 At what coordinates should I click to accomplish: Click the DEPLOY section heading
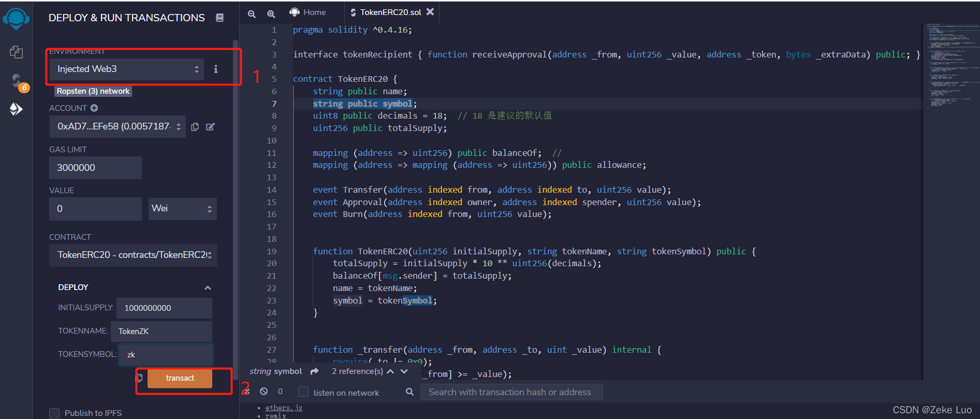[x=73, y=287]
